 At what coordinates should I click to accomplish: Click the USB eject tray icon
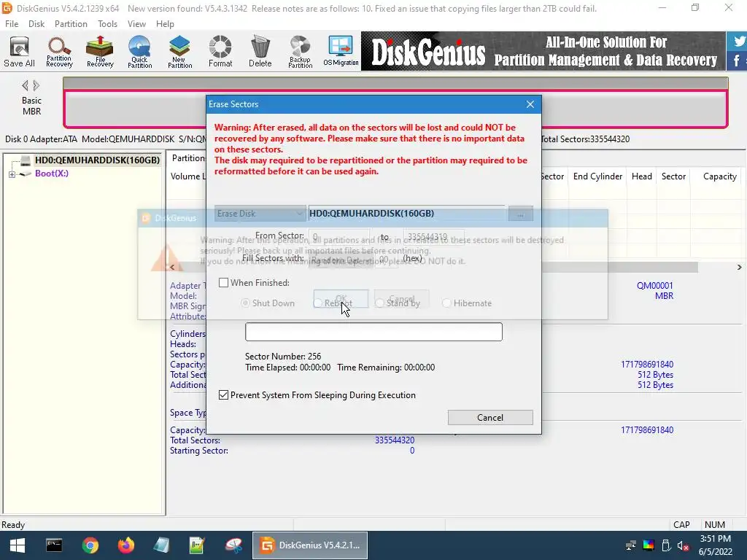(x=666, y=545)
